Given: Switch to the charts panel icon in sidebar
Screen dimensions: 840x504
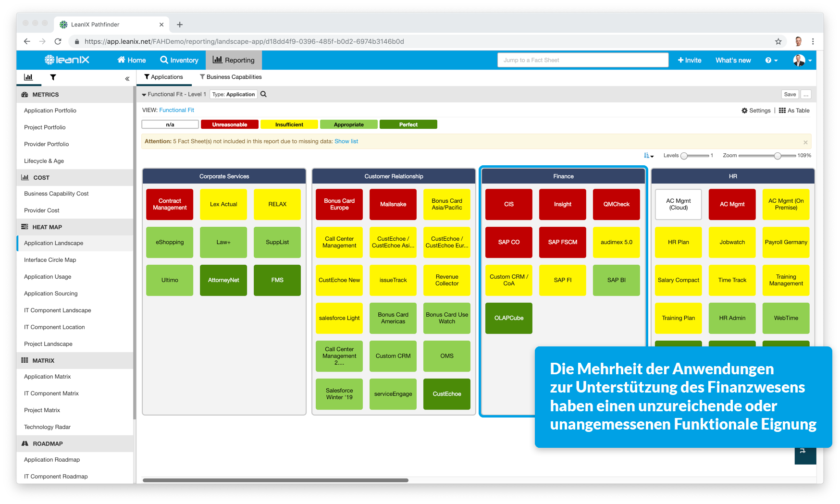Looking at the screenshot, I should click(x=28, y=77).
